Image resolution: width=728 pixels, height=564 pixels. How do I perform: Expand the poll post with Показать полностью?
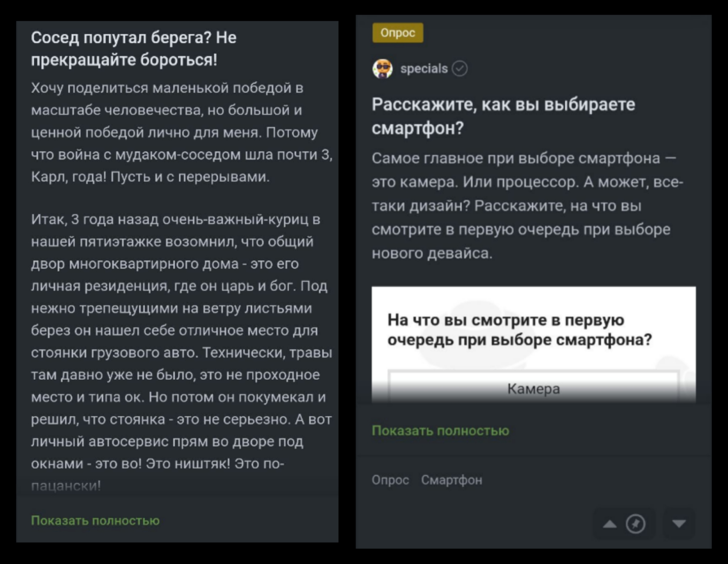(x=441, y=430)
